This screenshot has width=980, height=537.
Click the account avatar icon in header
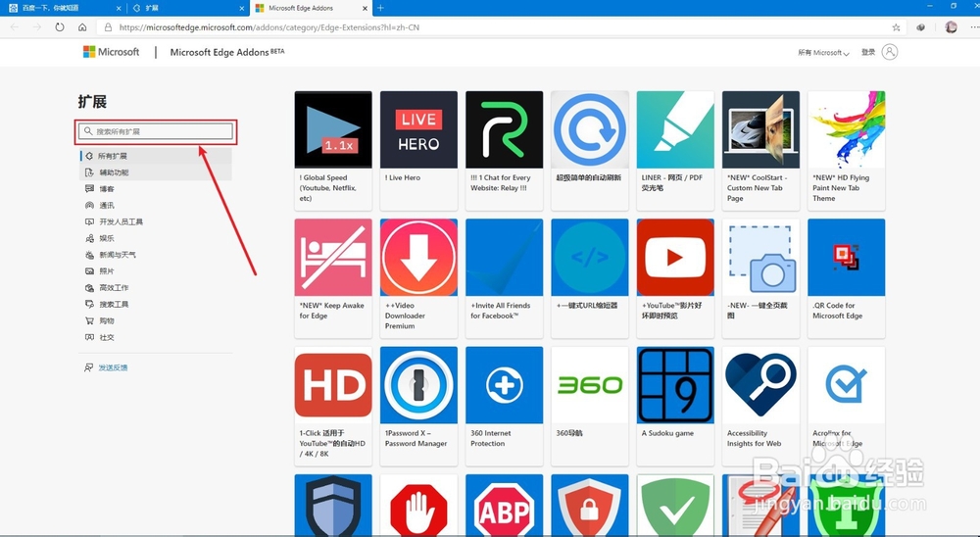(x=890, y=52)
